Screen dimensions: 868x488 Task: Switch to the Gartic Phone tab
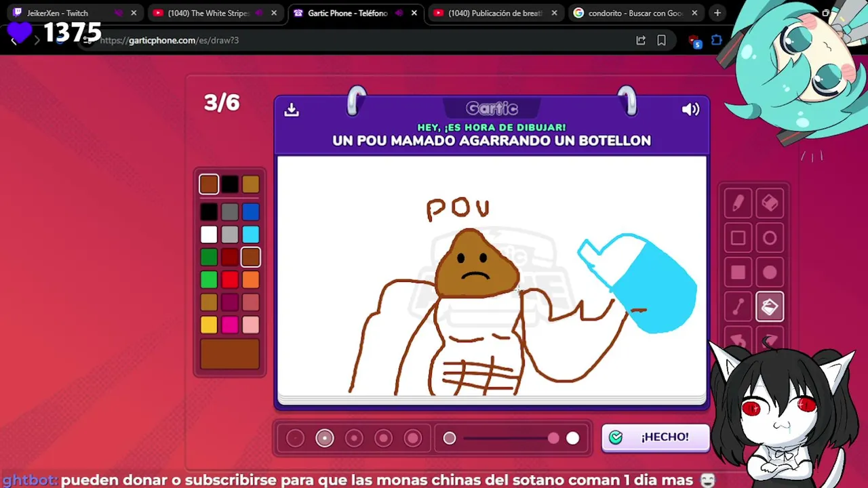click(355, 13)
